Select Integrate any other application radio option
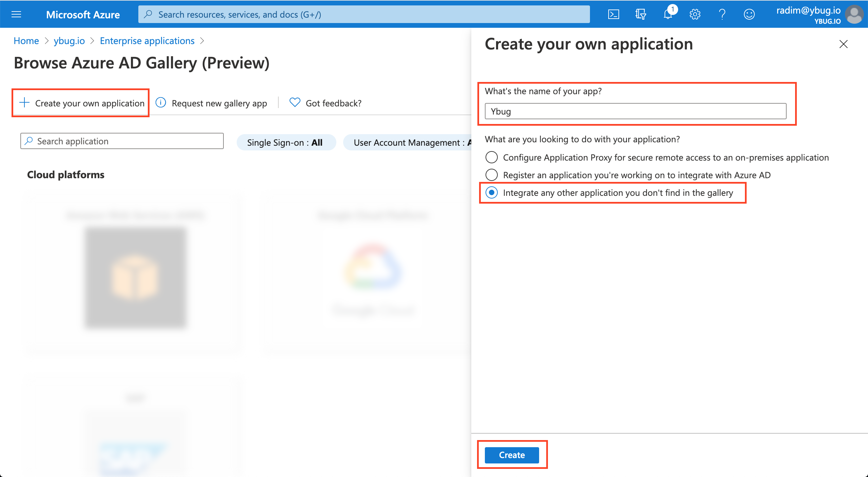868x477 pixels. tap(492, 192)
